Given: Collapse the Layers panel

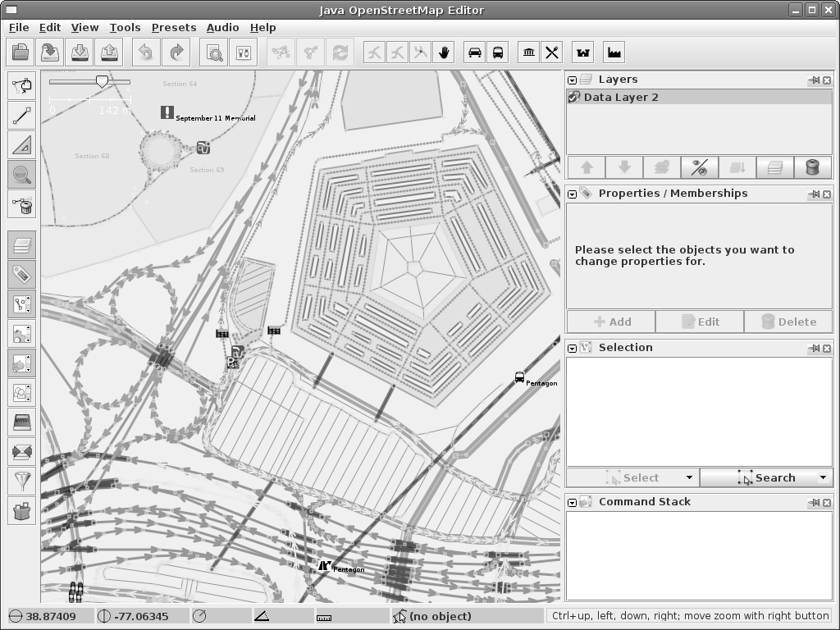Looking at the screenshot, I should click(x=573, y=80).
